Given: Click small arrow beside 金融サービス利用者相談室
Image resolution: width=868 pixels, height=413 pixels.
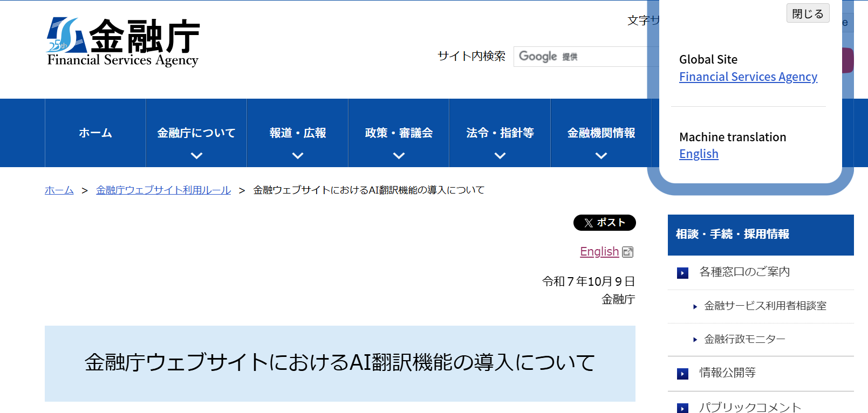Looking at the screenshot, I should [x=695, y=307].
